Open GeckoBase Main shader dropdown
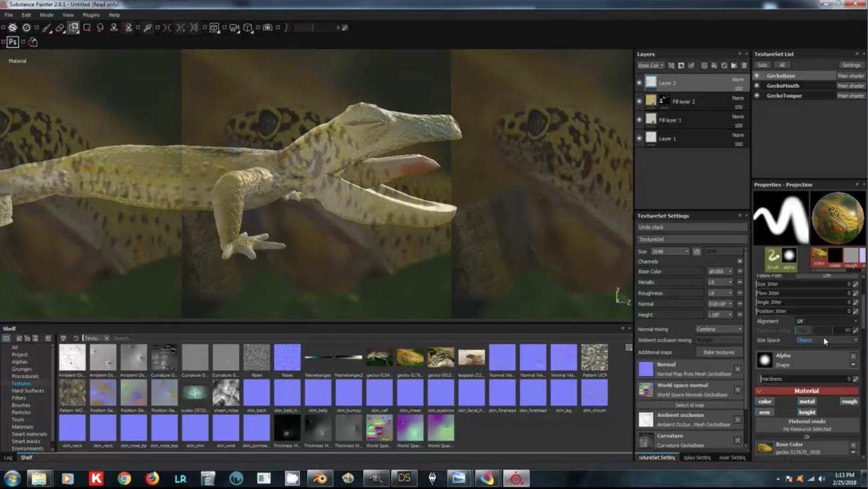868x489 pixels. pos(851,75)
